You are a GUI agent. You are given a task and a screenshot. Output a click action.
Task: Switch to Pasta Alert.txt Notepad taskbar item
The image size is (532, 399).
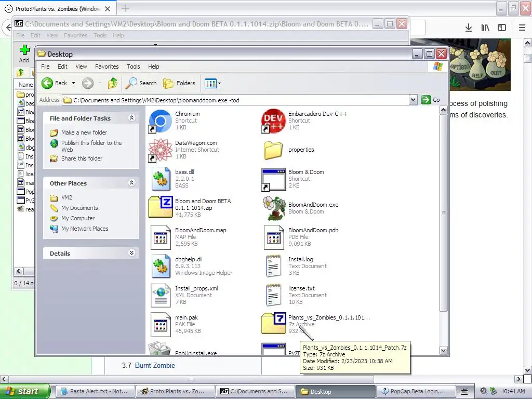point(95,391)
